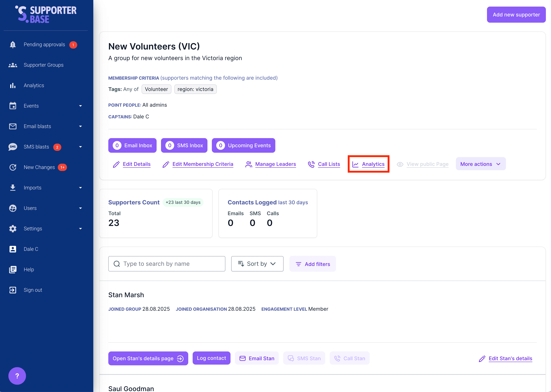Open Edit Stan's details link

[510, 358]
